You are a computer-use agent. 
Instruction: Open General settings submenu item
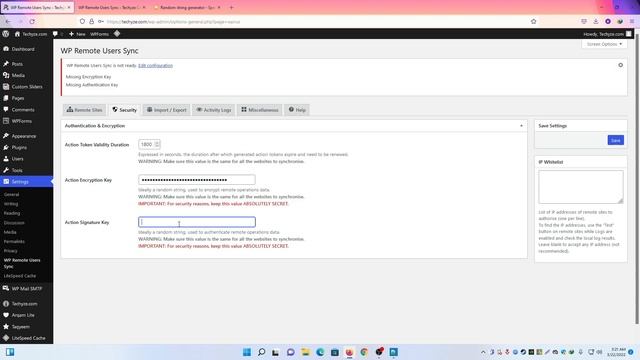11,195
